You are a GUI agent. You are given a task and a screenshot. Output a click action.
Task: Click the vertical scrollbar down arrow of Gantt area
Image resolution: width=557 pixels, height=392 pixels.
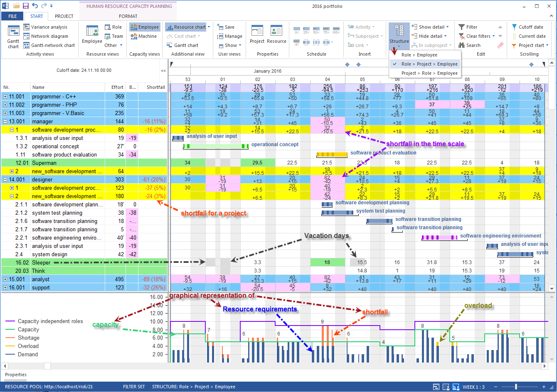(x=552, y=288)
